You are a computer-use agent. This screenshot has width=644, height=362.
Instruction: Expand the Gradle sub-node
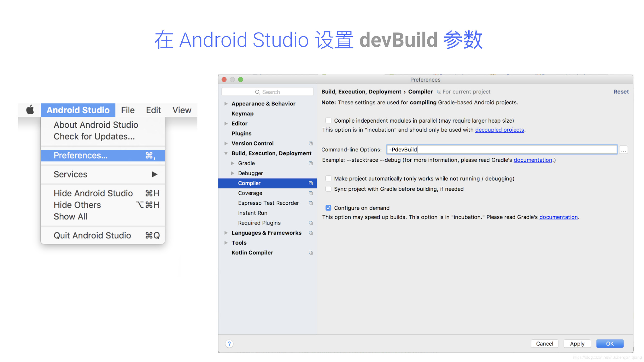pyautogui.click(x=233, y=163)
